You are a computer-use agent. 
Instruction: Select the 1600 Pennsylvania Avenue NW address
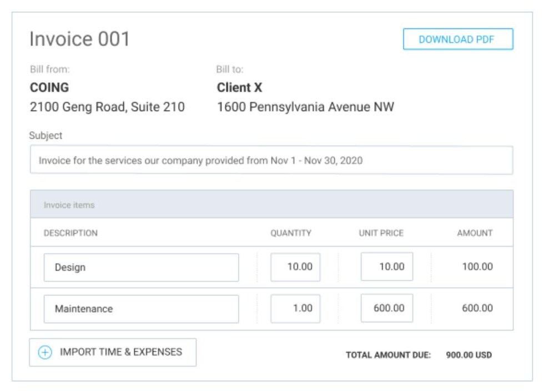click(305, 107)
